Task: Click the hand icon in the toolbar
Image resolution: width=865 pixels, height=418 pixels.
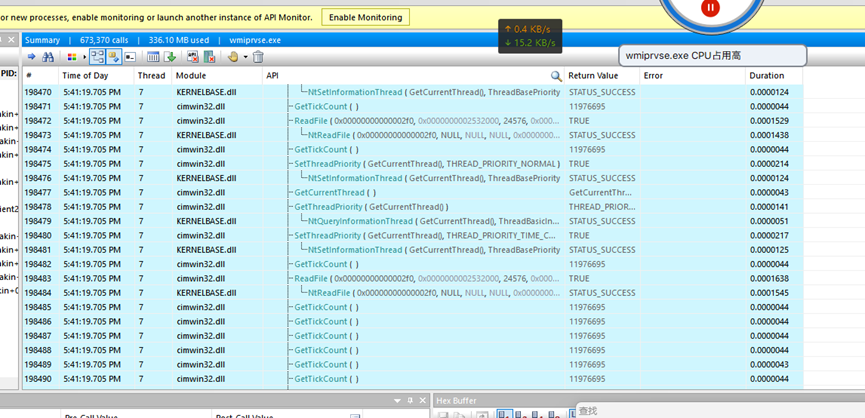Action: coord(233,56)
